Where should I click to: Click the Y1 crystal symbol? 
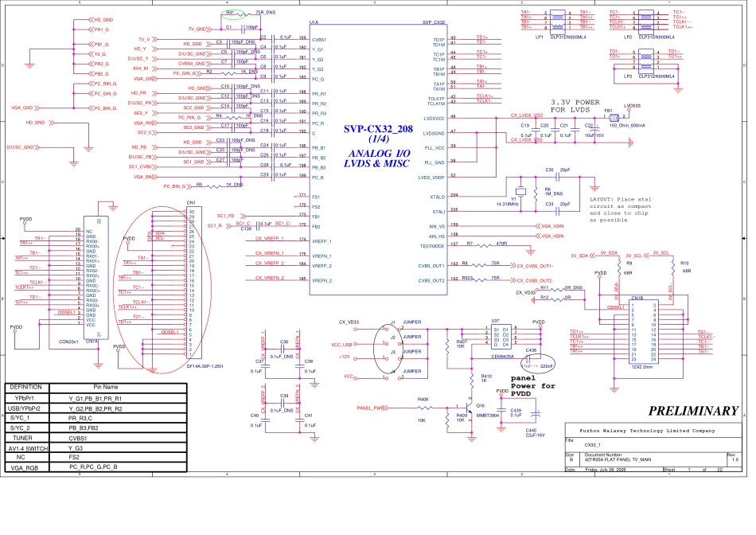click(520, 192)
